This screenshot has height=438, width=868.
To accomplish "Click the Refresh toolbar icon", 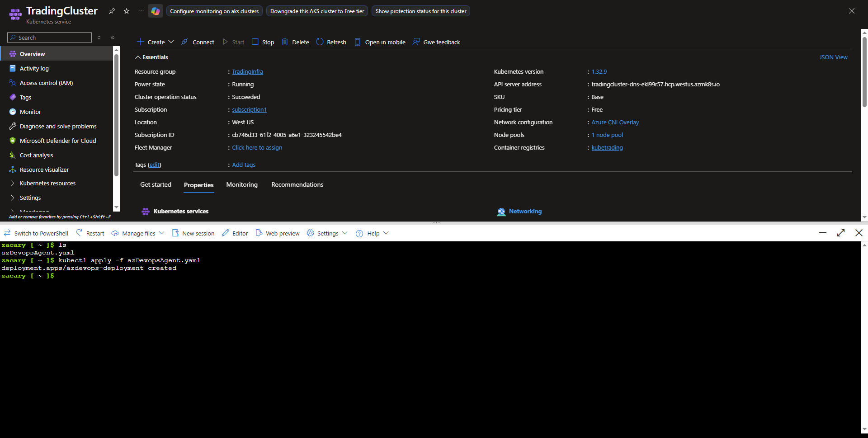I will (320, 42).
